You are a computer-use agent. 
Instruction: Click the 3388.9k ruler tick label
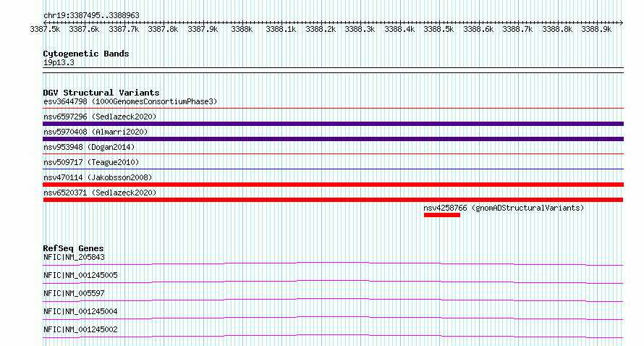click(596, 29)
